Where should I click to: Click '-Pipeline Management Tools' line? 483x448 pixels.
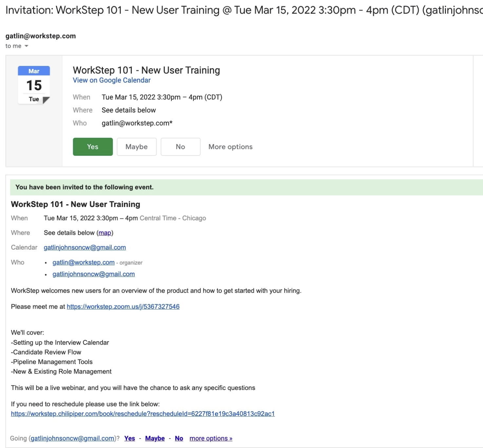(52, 362)
